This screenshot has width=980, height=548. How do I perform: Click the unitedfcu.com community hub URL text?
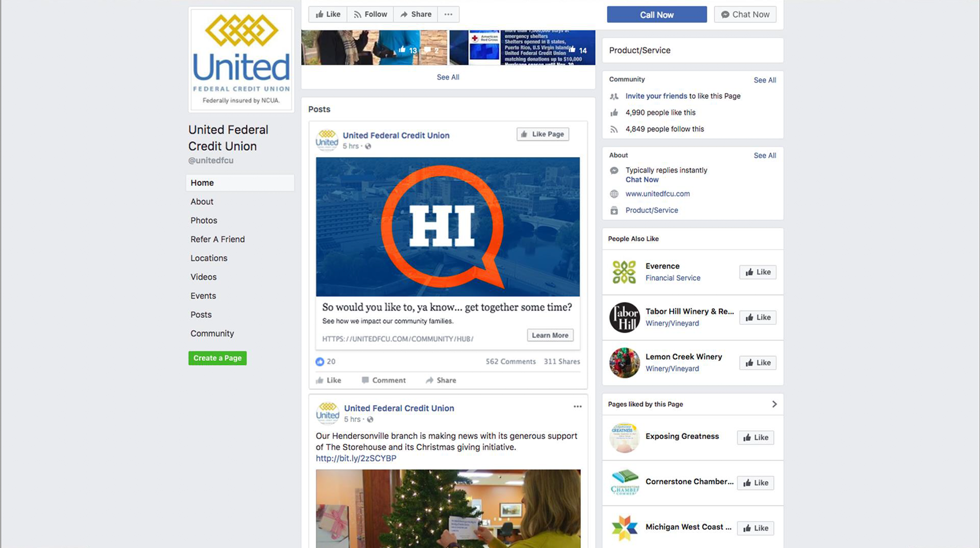coord(398,339)
